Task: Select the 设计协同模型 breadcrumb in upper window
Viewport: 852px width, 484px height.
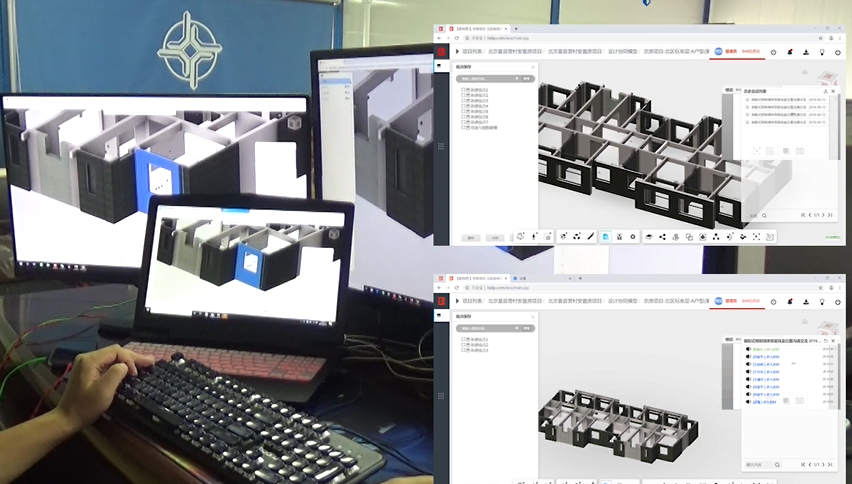Action: click(x=620, y=50)
